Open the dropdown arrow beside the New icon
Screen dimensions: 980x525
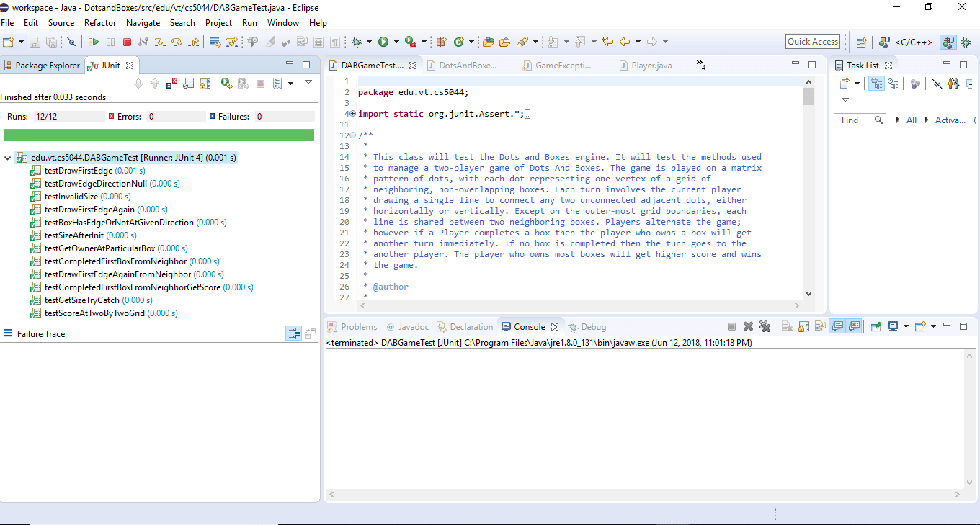point(22,42)
